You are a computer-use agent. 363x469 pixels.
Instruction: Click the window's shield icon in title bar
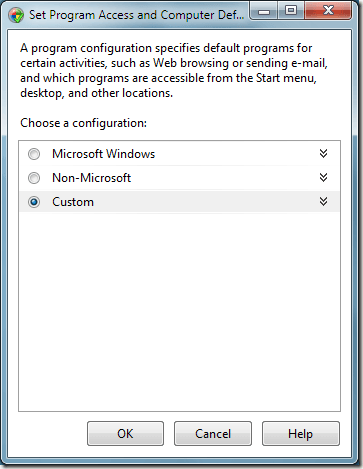(x=16, y=15)
